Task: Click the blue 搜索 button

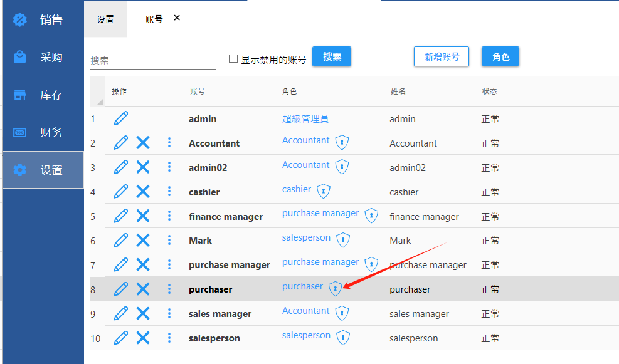Action: pyautogui.click(x=332, y=57)
